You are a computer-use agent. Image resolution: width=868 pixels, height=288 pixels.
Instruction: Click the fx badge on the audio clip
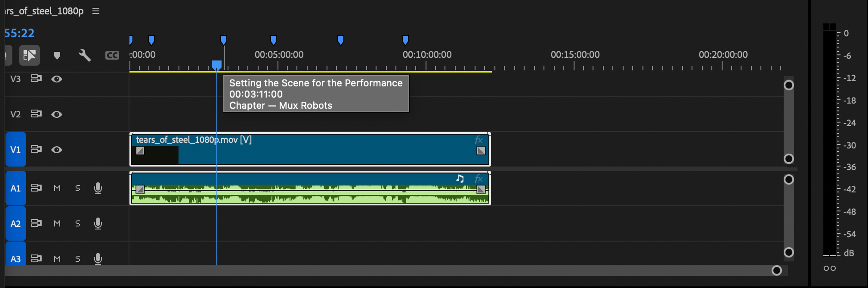click(479, 179)
